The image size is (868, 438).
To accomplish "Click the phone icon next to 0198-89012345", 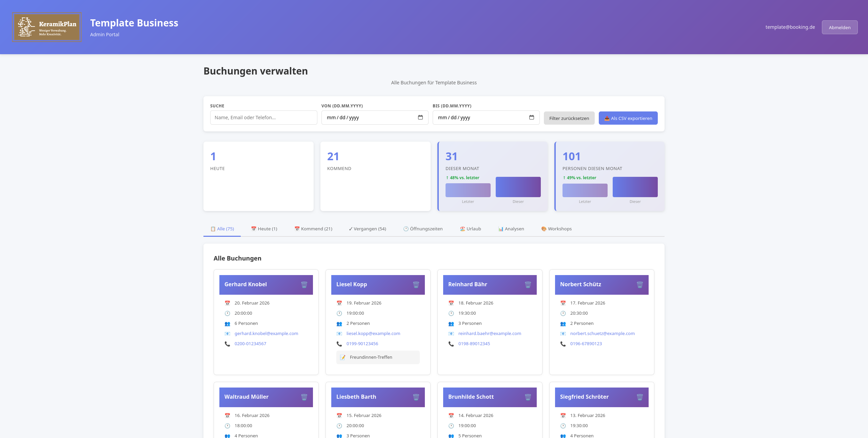I will click(x=451, y=343).
